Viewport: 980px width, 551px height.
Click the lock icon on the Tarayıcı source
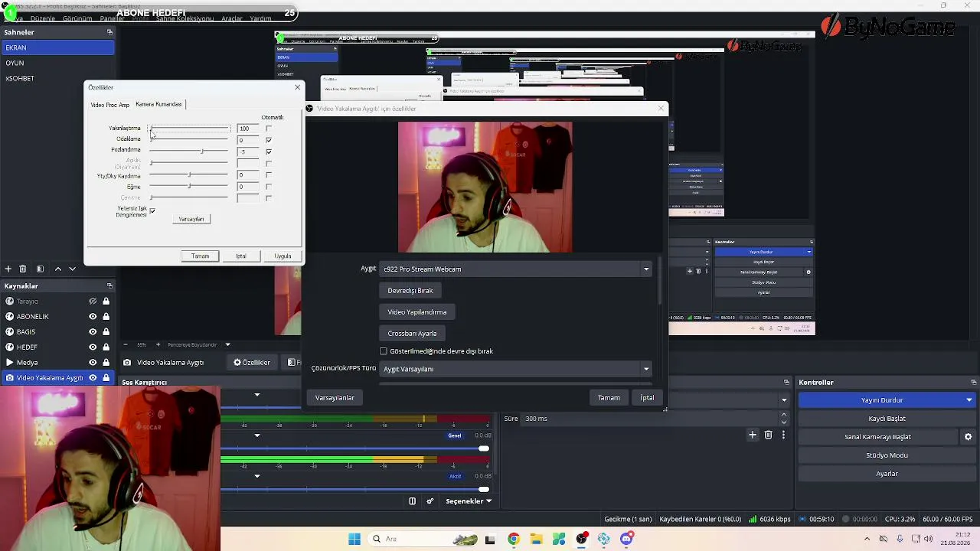106,301
